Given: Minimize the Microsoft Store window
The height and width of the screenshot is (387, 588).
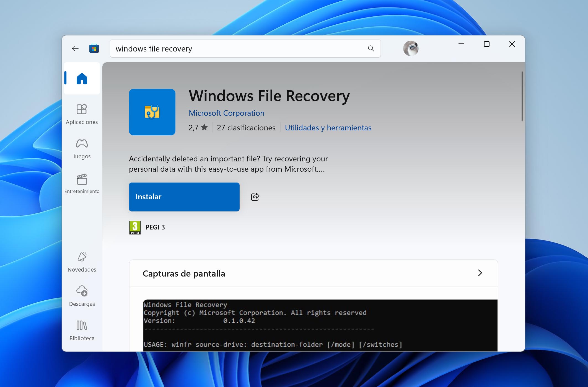Looking at the screenshot, I should coord(461,44).
